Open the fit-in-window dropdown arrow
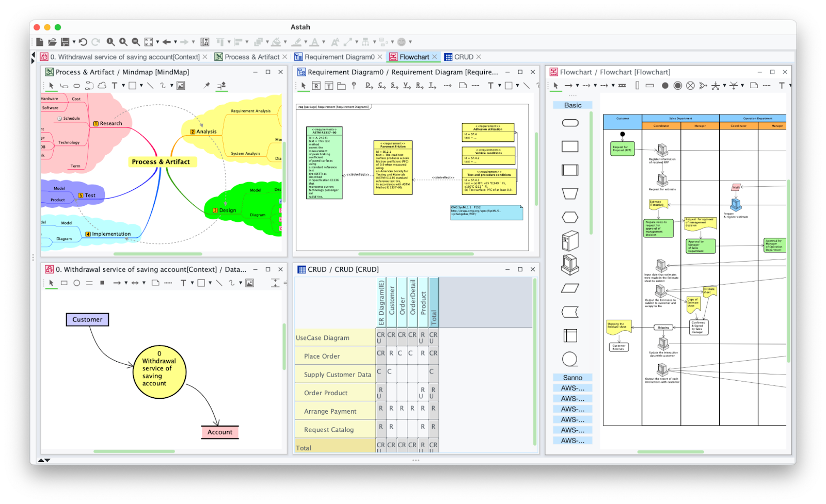The width and height of the screenshot is (826, 504). (x=157, y=42)
